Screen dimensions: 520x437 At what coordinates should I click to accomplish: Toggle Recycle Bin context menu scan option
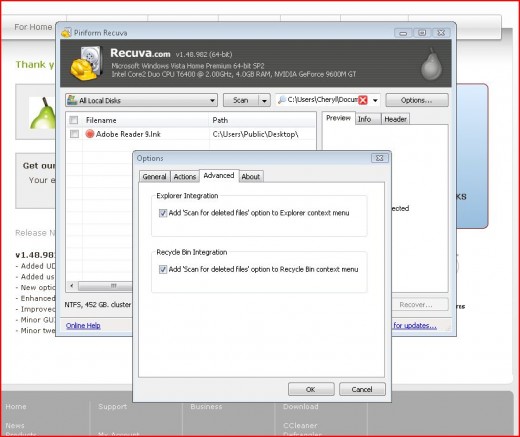[163, 269]
